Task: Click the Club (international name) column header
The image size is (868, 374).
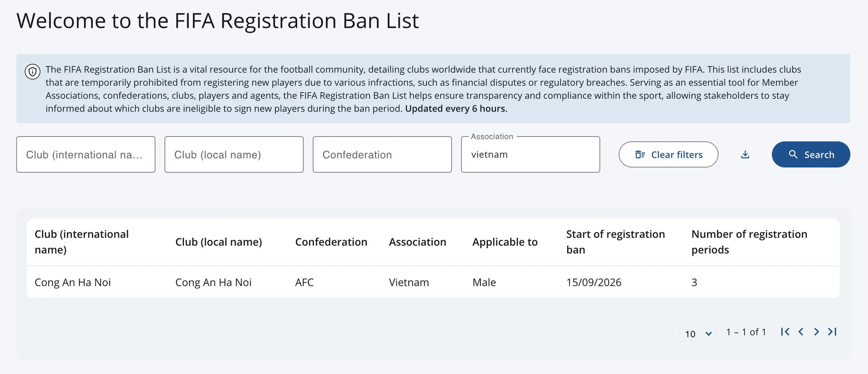Action: pos(82,242)
